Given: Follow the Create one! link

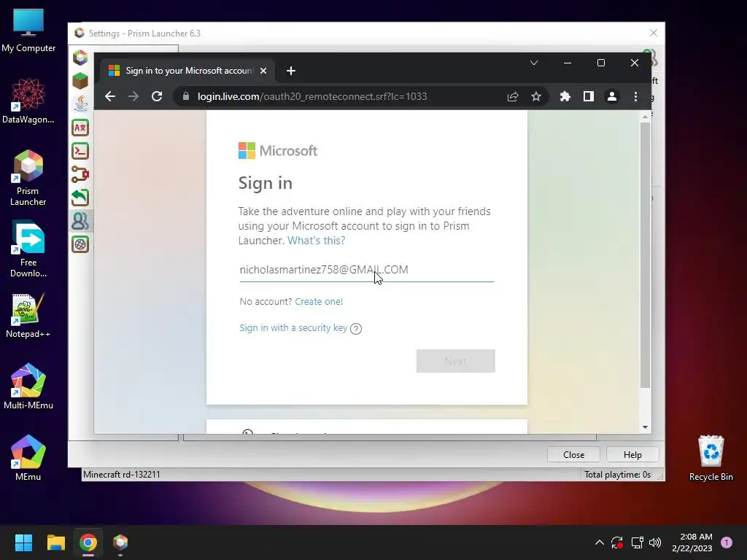Looking at the screenshot, I should [x=319, y=301].
